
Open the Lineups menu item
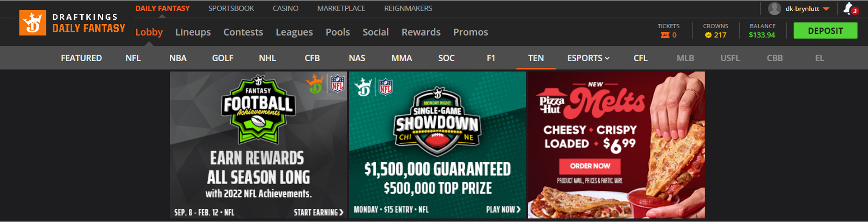[x=193, y=32]
